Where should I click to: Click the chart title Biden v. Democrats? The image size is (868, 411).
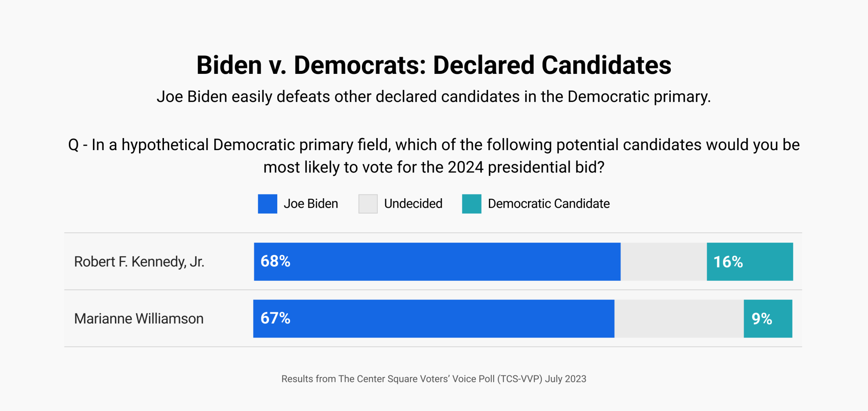(433, 65)
